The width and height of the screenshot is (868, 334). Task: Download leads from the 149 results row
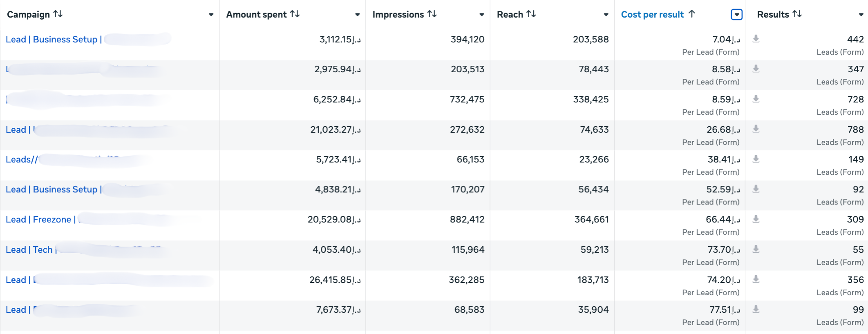pyautogui.click(x=756, y=159)
